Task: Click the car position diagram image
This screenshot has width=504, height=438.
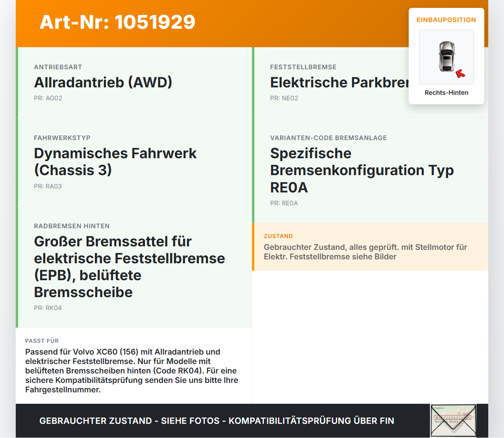Action: pyautogui.click(x=447, y=57)
